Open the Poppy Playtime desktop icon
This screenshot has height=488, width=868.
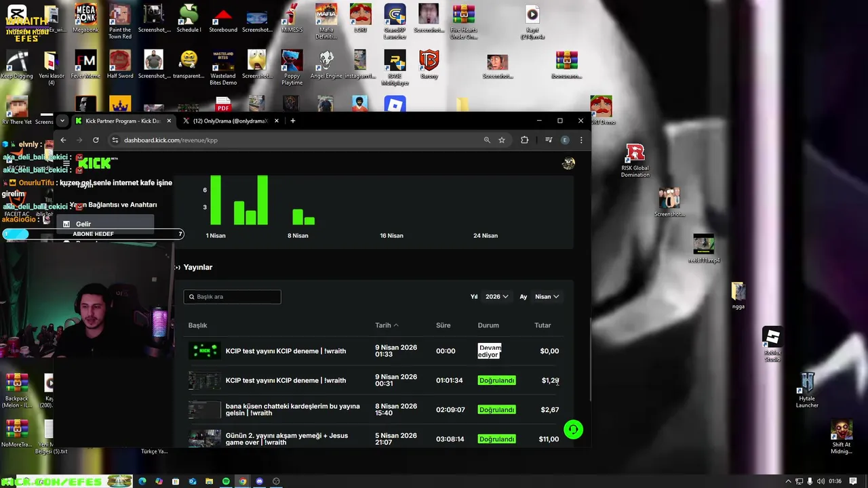click(292, 67)
